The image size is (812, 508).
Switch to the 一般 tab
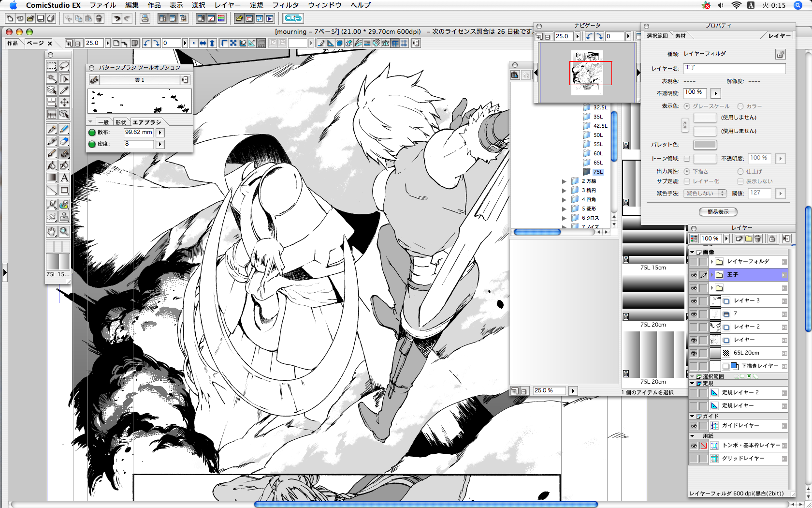[x=104, y=122]
